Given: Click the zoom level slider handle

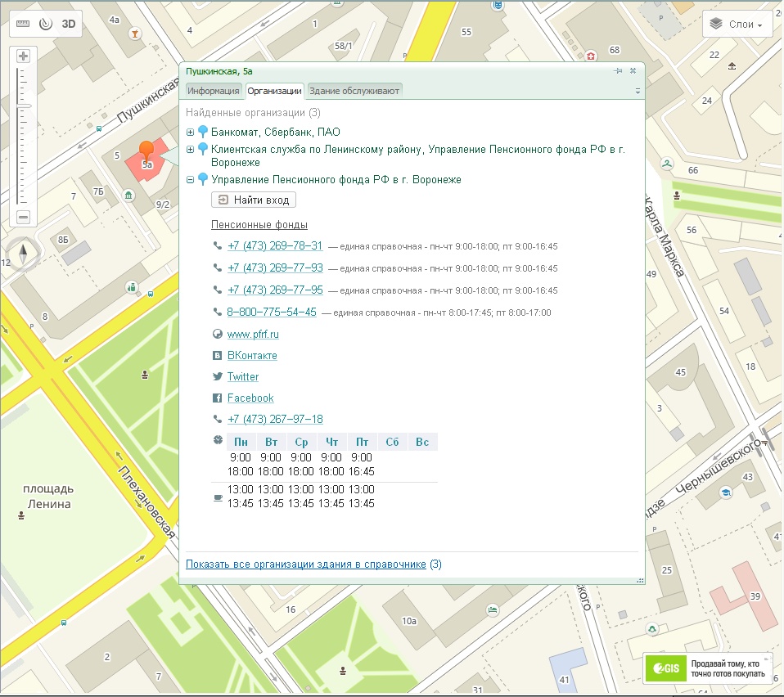Looking at the screenshot, I should pyautogui.click(x=23, y=106).
